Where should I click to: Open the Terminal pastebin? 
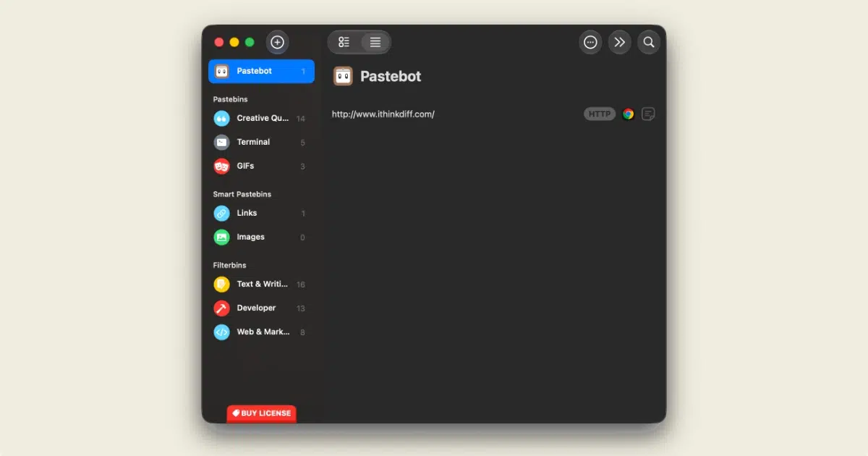point(261,142)
